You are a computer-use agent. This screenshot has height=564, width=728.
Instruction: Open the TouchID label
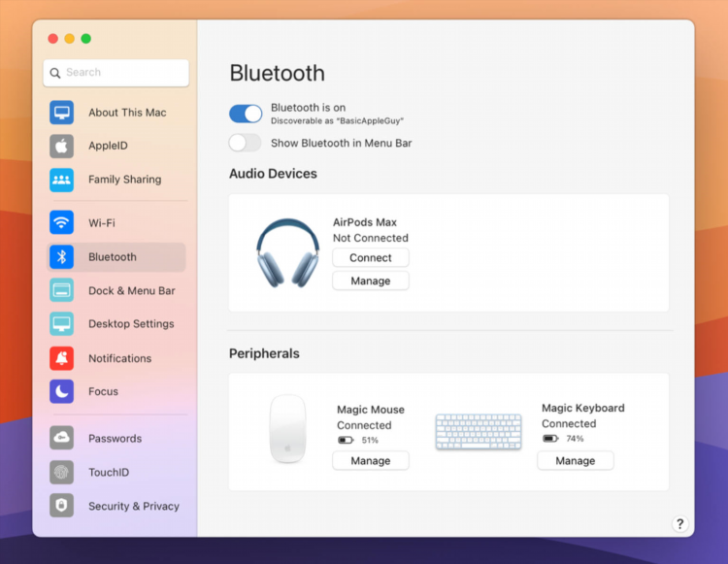click(109, 472)
